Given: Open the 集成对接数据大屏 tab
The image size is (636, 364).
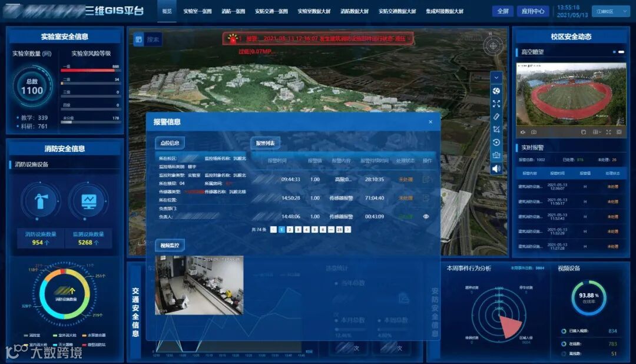Looking at the screenshot, I should pyautogui.click(x=445, y=11).
